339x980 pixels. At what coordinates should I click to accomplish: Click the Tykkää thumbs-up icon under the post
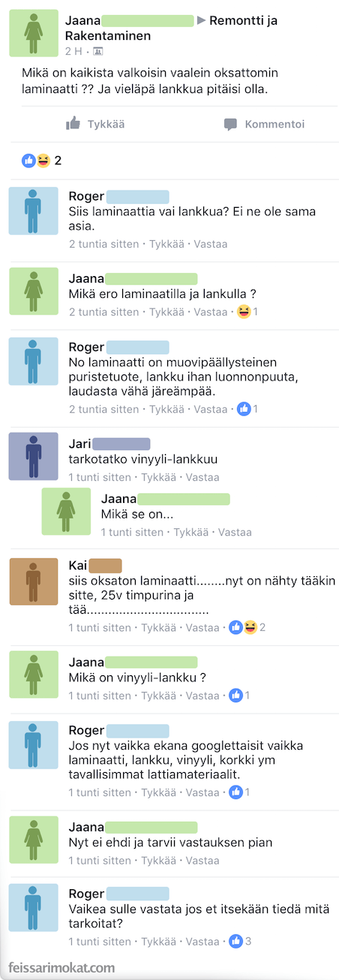tap(73, 124)
